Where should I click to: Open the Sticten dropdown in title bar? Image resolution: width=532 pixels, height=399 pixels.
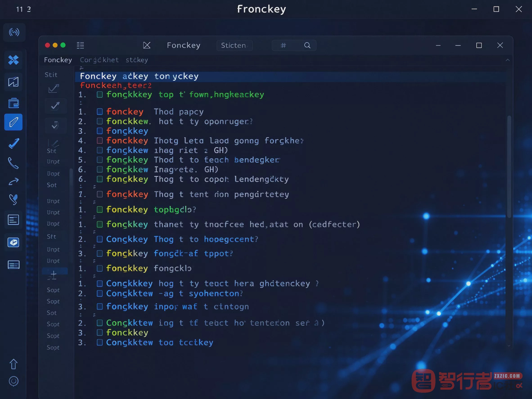pos(234,45)
